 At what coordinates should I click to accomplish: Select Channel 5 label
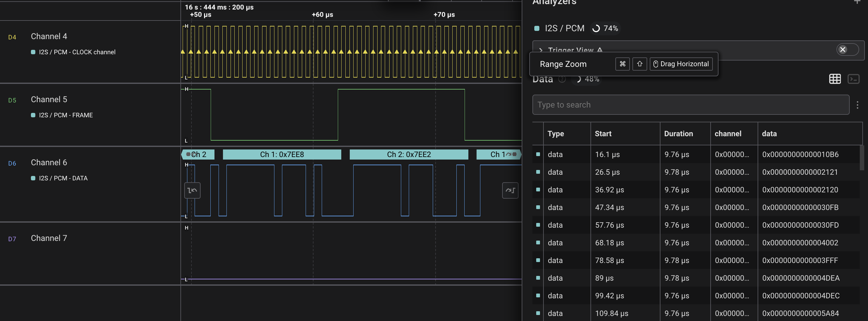click(49, 99)
